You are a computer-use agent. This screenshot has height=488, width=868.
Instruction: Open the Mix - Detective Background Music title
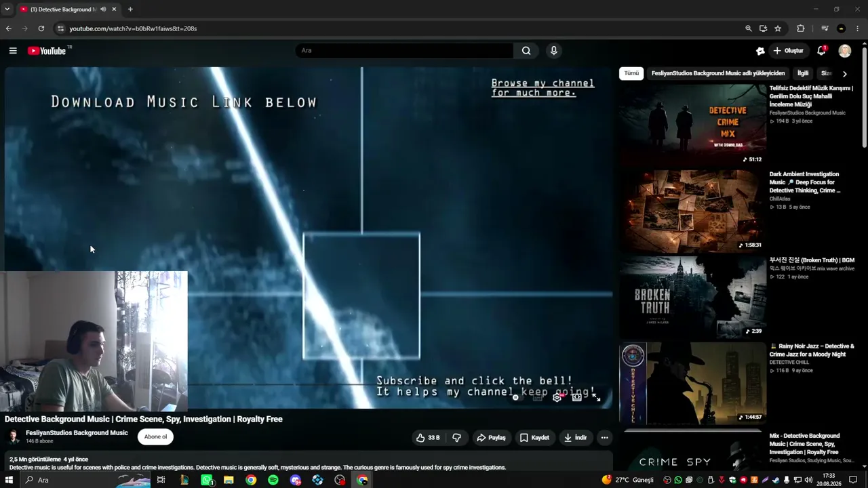pyautogui.click(x=806, y=444)
